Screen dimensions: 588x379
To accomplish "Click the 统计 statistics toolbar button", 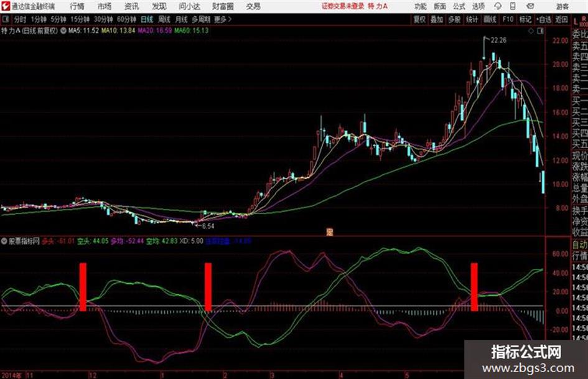I will pyautogui.click(x=472, y=19).
